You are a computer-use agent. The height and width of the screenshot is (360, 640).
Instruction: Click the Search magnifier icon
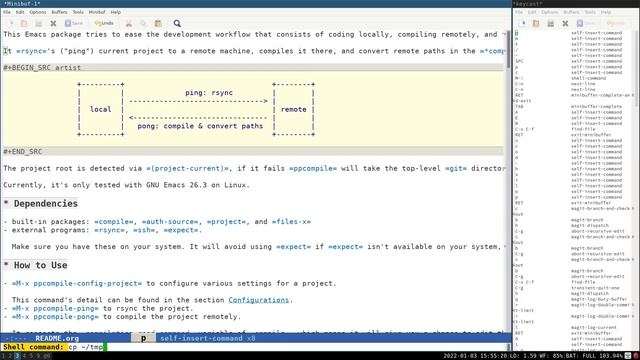point(177,23)
